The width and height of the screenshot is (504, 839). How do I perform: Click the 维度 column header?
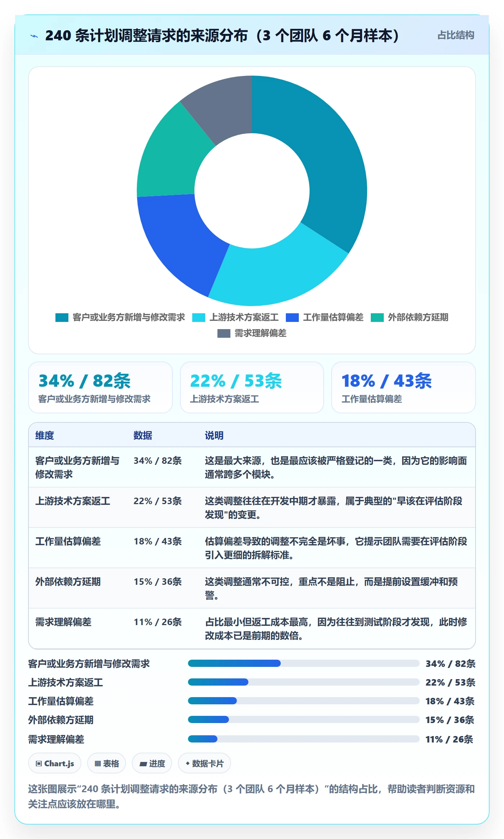click(45, 435)
